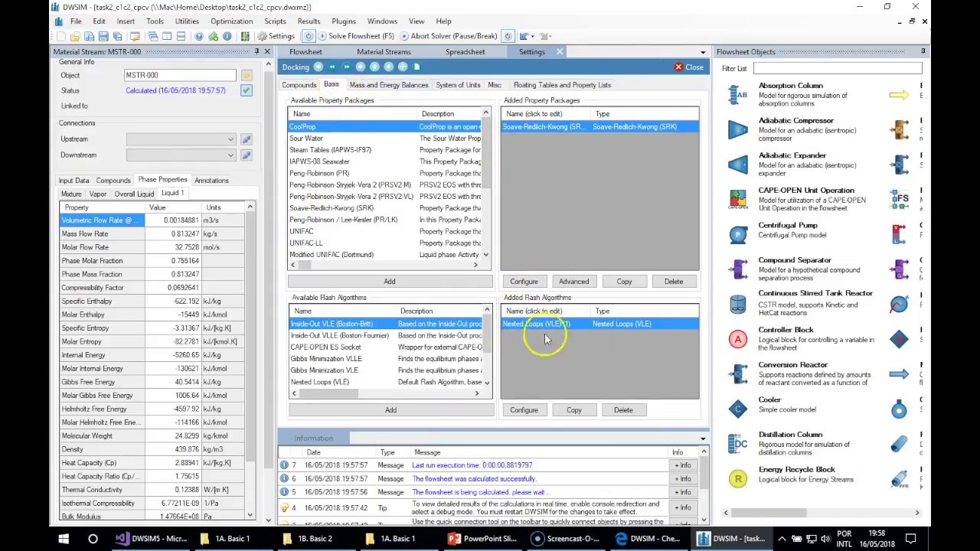Select the Cooler object icon
The width and height of the screenshot is (980, 551).
[738, 409]
